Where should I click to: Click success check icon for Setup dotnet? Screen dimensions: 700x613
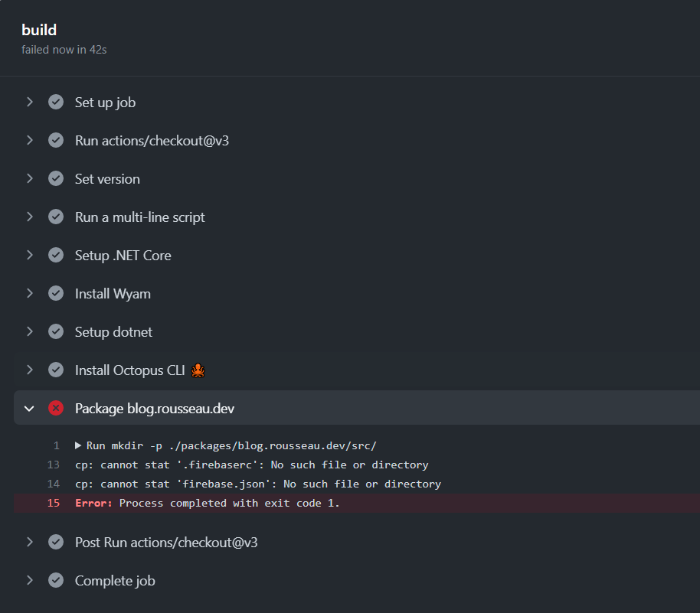pyautogui.click(x=56, y=332)
